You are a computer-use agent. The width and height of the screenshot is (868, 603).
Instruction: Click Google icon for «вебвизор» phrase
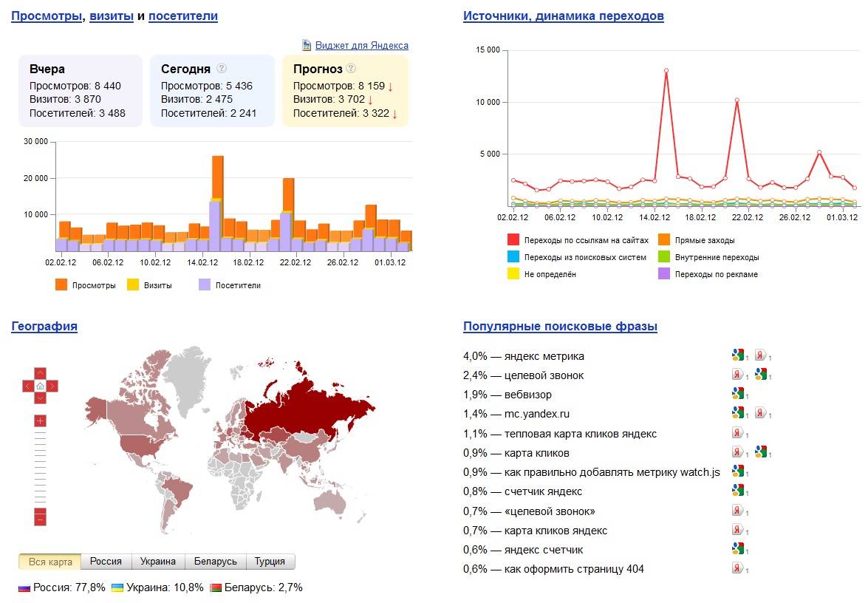click(x=738, y=394)
